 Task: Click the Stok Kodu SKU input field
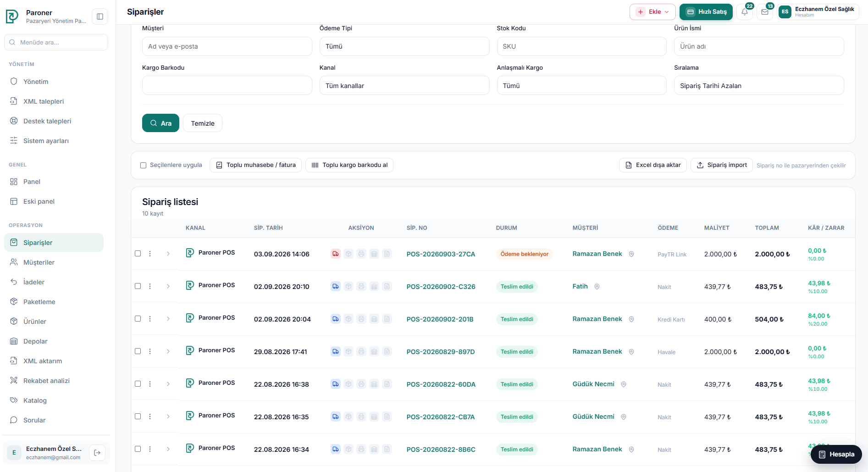pyautogui.click(x=581, y=46)
